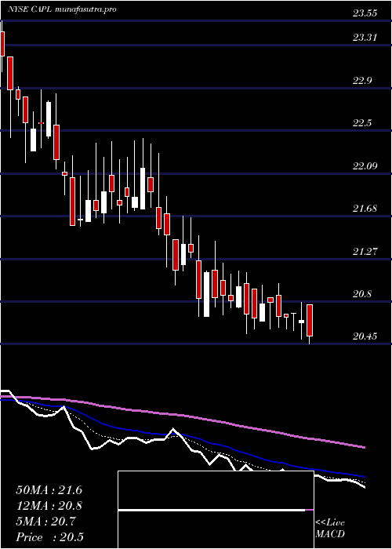The image size is (392, 549).
Task: Click the 12MA : 20.8 readout
Action: point(49,506)
